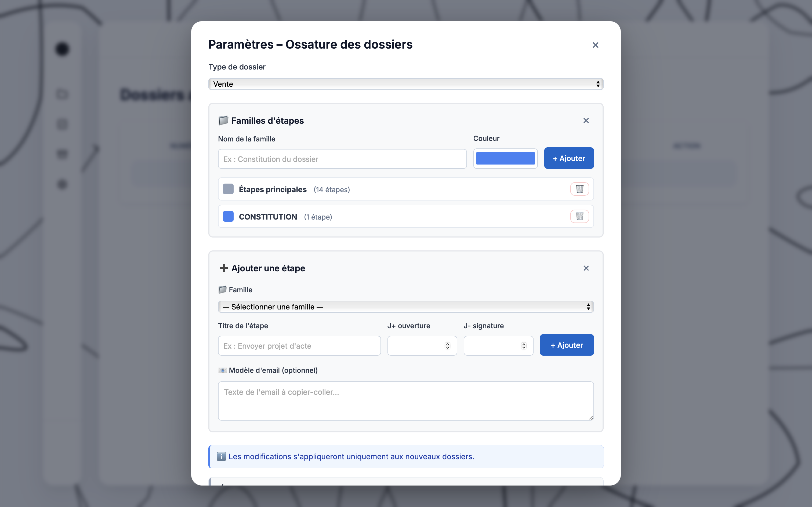Screen dimensions: 812x507
Task: Click the info icon in the blue notice
Action: 221,456
